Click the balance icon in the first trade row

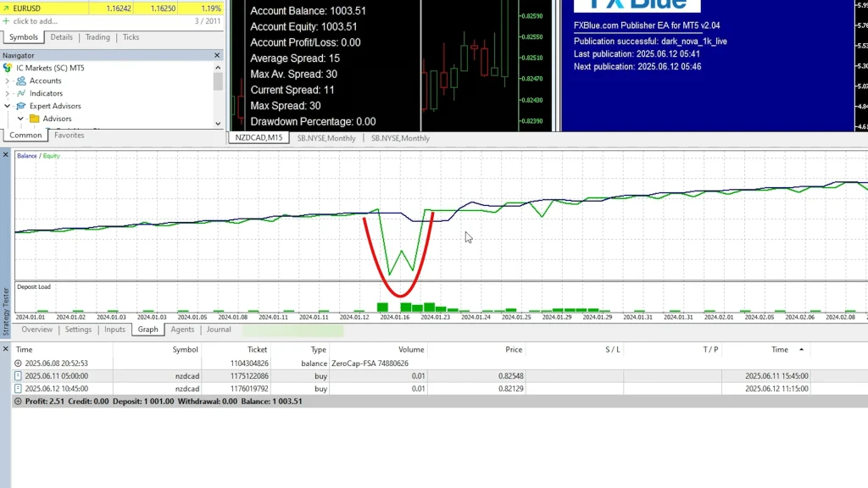(19, 363)
